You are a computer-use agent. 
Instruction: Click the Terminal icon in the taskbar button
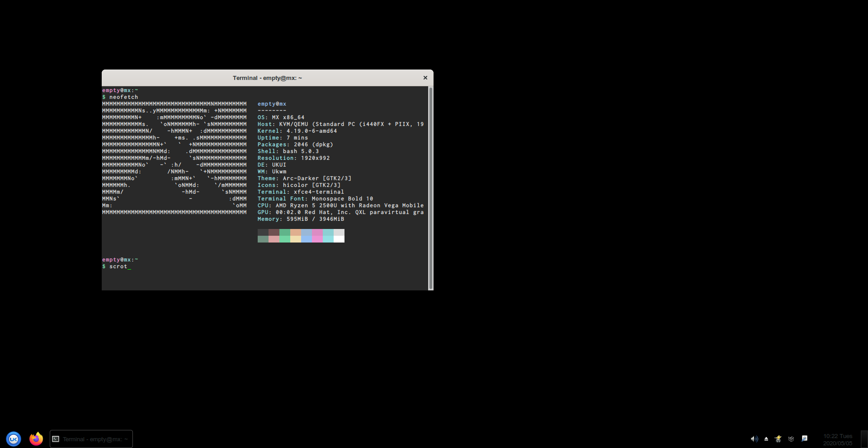56,439
